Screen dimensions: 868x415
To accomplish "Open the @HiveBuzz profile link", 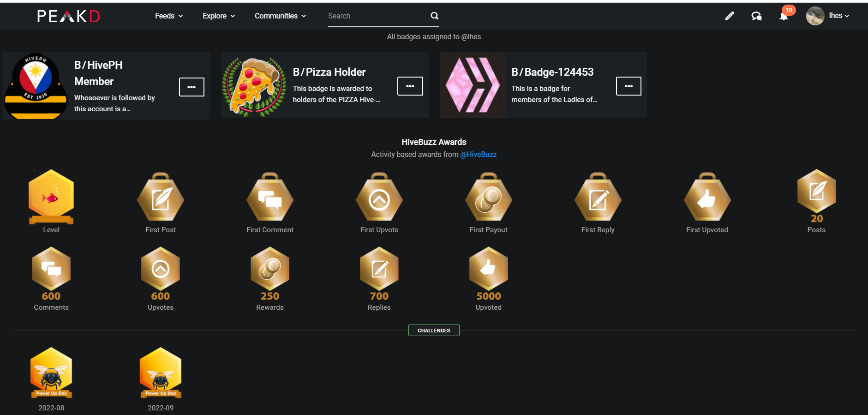I will [x=478, y=154].
